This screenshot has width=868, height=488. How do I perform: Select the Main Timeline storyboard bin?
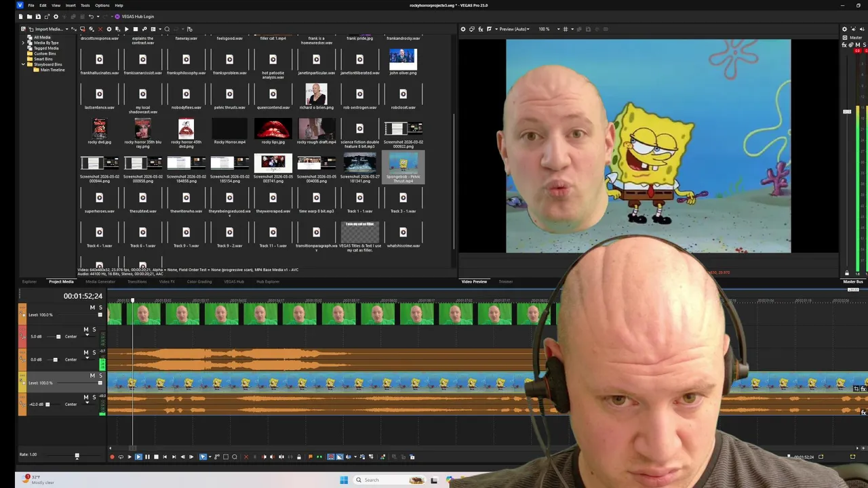[53, 70]
